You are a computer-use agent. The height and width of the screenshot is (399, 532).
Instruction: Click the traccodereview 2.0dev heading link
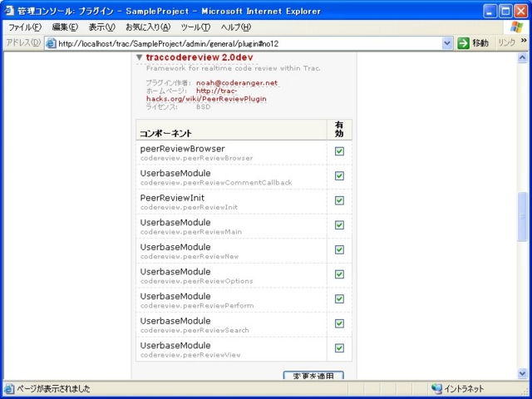199,57
